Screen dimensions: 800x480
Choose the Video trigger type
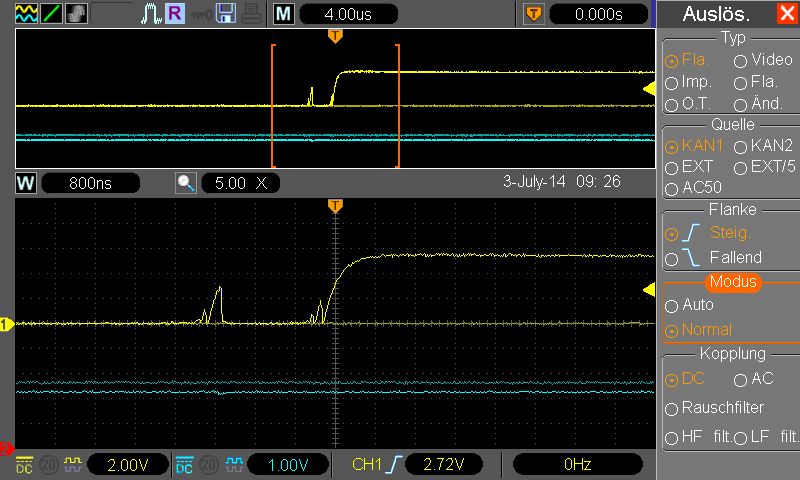tap(741, 60)
